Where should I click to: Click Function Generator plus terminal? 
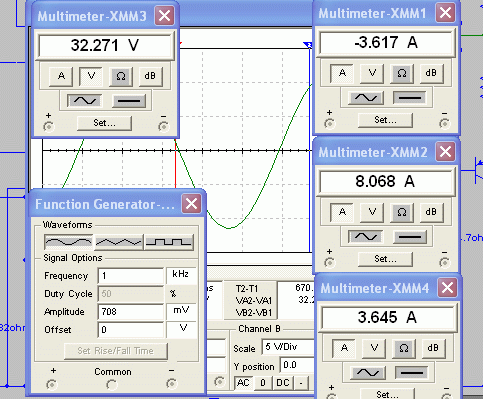(52, 384)
